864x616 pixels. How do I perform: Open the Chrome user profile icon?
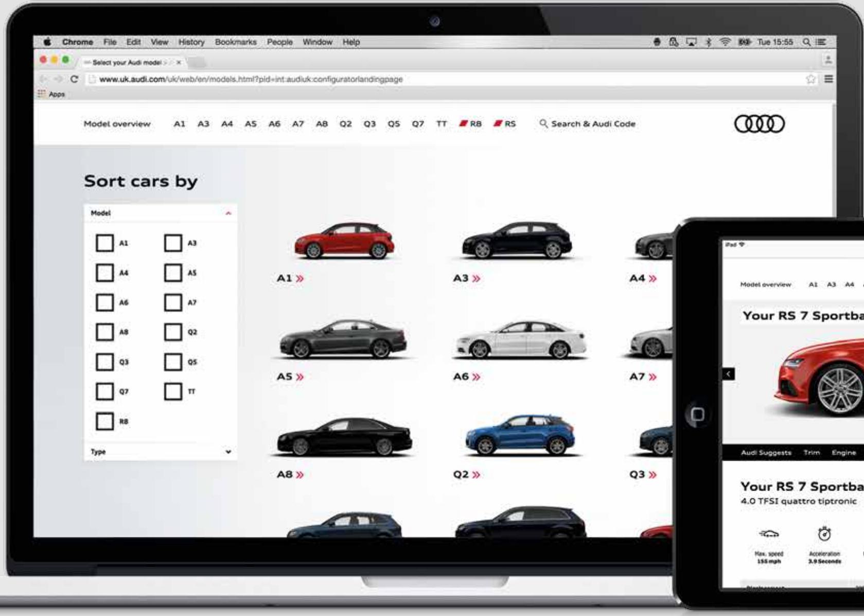828,60
